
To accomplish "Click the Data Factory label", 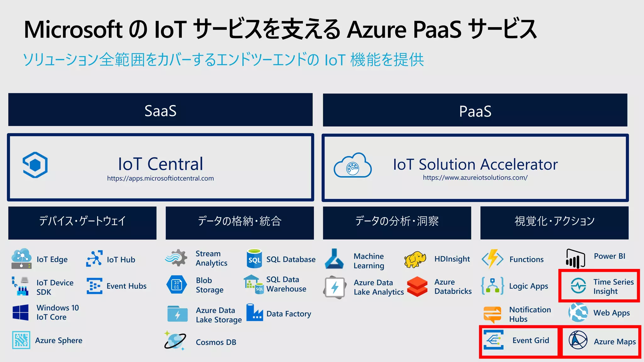I will click(289, 314).
